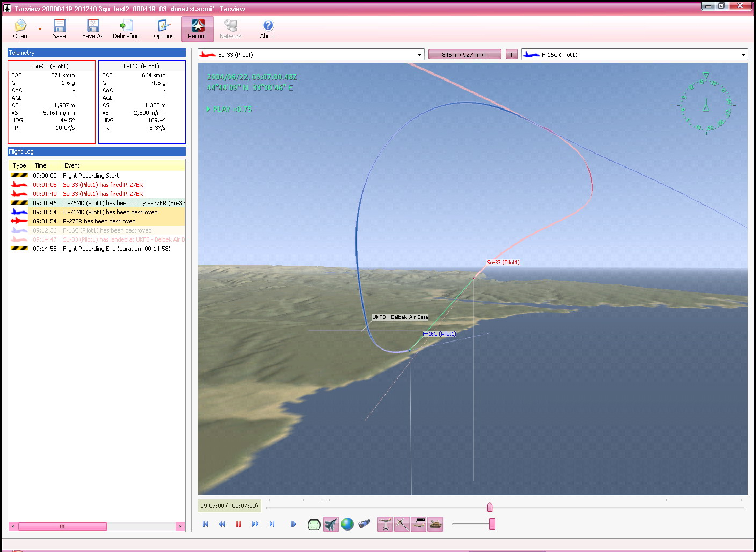Open the Debriefing tool
This screenshot has width=756, height=552.
pyautogui.click(x=126, y=28)
